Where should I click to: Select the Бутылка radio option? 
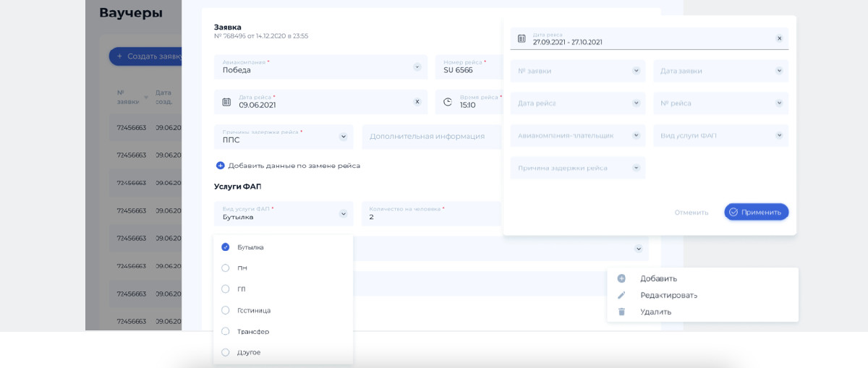pyautogui.click(x=226, y=247)
